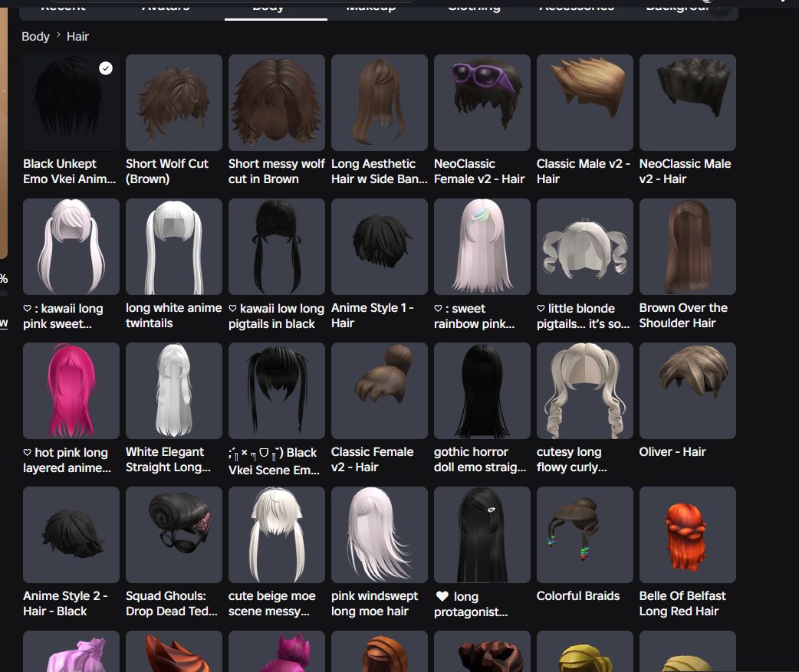
Task: Choose the Colorful Braids hair thumbnail
Action: point(585,535)
